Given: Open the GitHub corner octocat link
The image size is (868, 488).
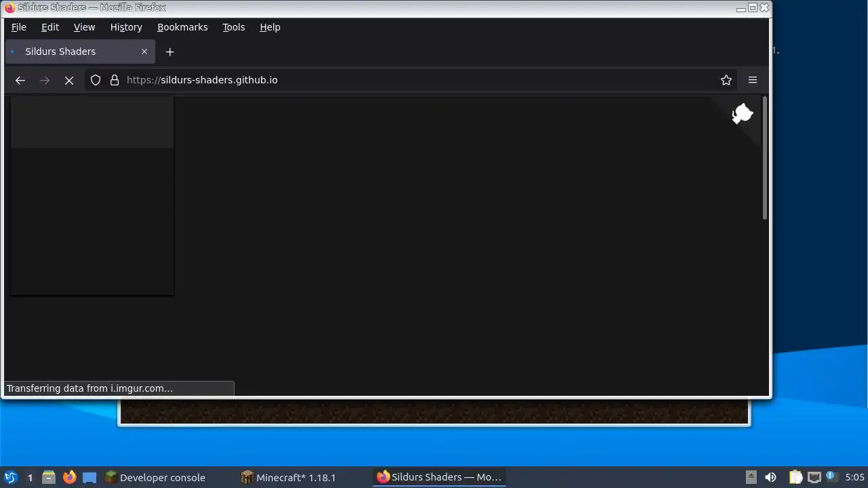Looking at the screenshot, I should pyautogui.click(x=742, y=114).
